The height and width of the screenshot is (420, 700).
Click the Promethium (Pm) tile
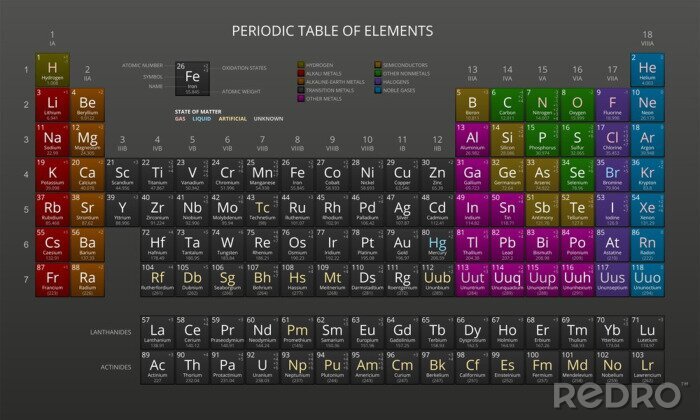point(297,333)
